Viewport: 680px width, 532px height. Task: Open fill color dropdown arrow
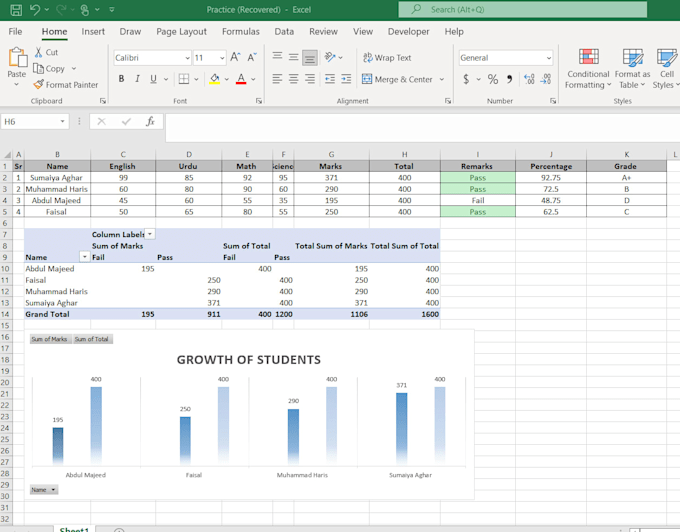226,79
